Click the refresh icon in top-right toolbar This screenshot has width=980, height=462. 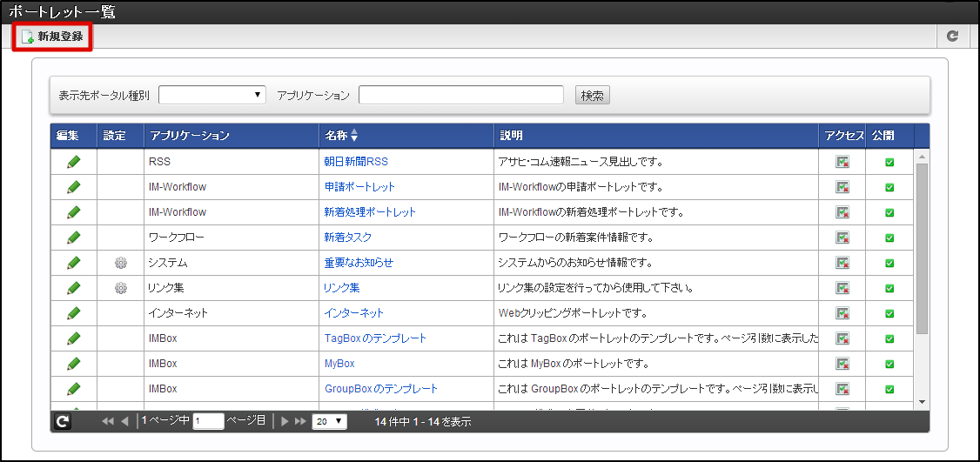[x=952, y=37]
